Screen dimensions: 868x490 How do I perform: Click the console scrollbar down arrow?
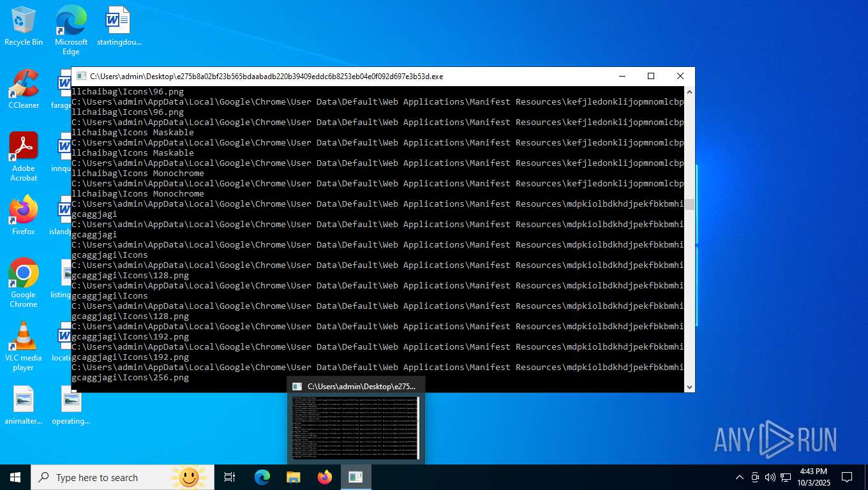[x=689, y=387]
